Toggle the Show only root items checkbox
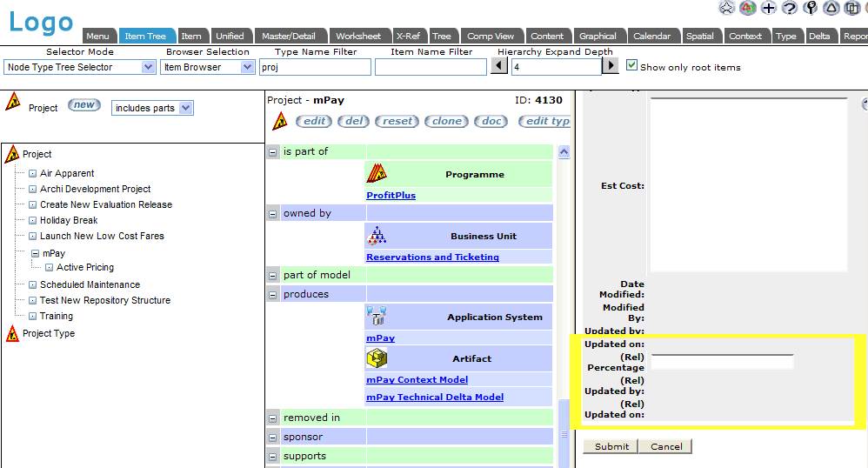The image size is (868, 468). tap(632, 66)
